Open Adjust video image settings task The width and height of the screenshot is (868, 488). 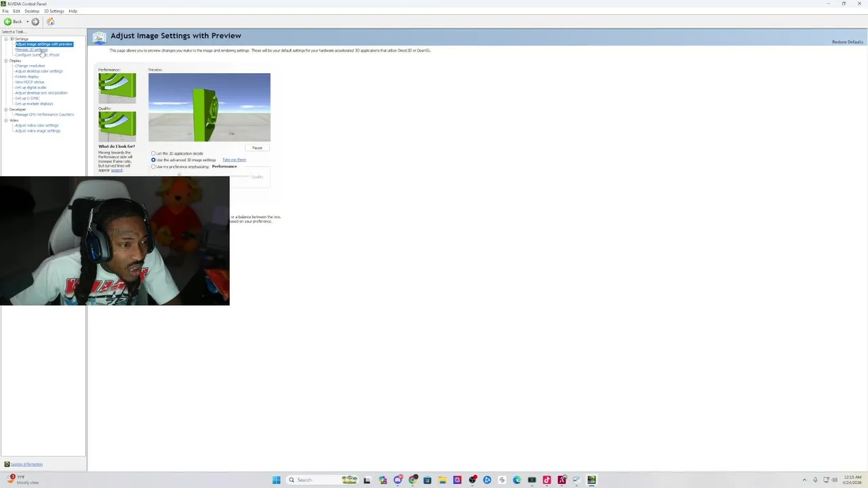pos(38,131)
